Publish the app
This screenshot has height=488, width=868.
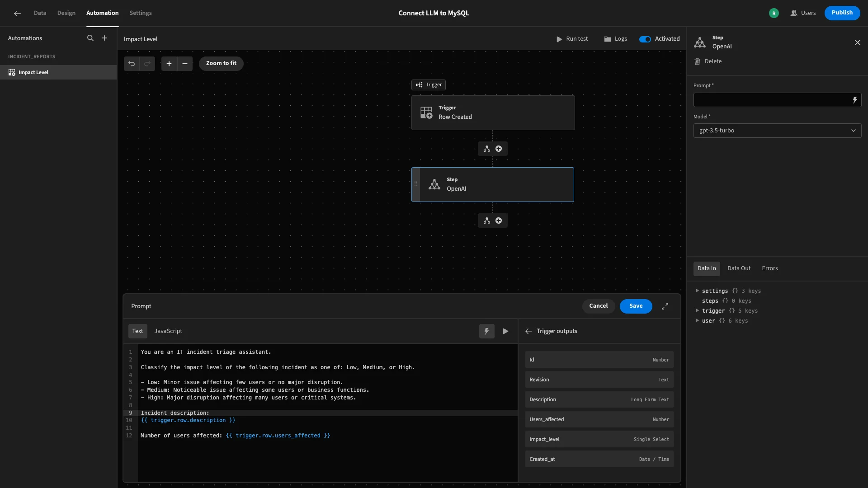[842, 13]
